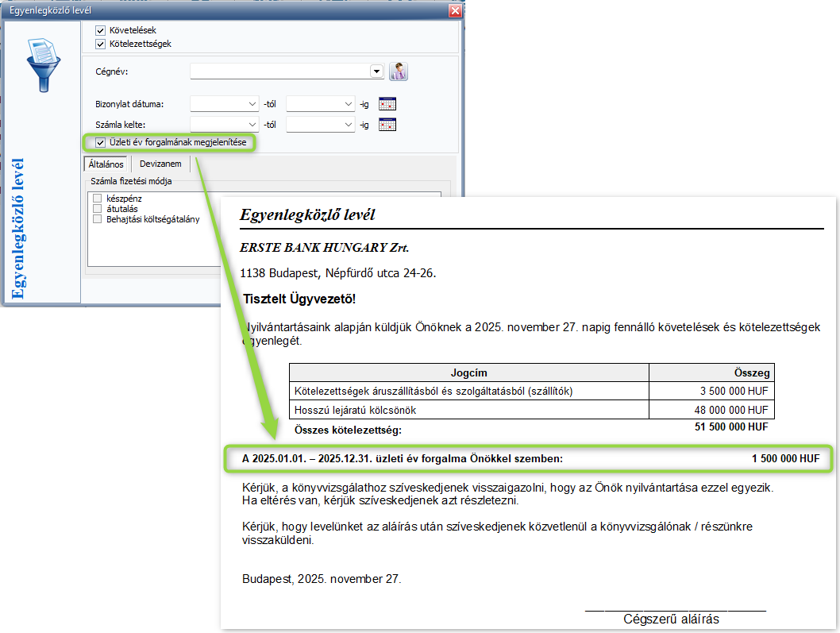The height and width of the screenshot is (633, 840).
Task: Click the 3 500 000 HUF amount
Action: click(734, 392)
